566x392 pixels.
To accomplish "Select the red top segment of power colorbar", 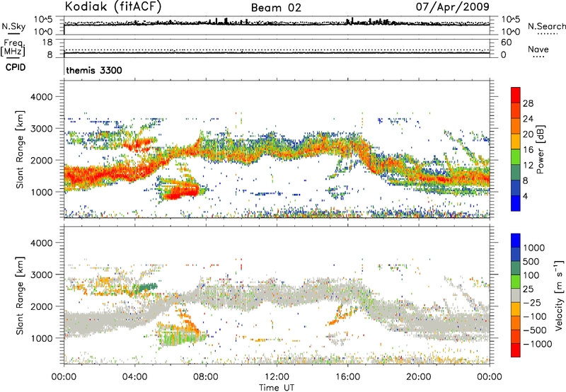I will tap(516, 95).
